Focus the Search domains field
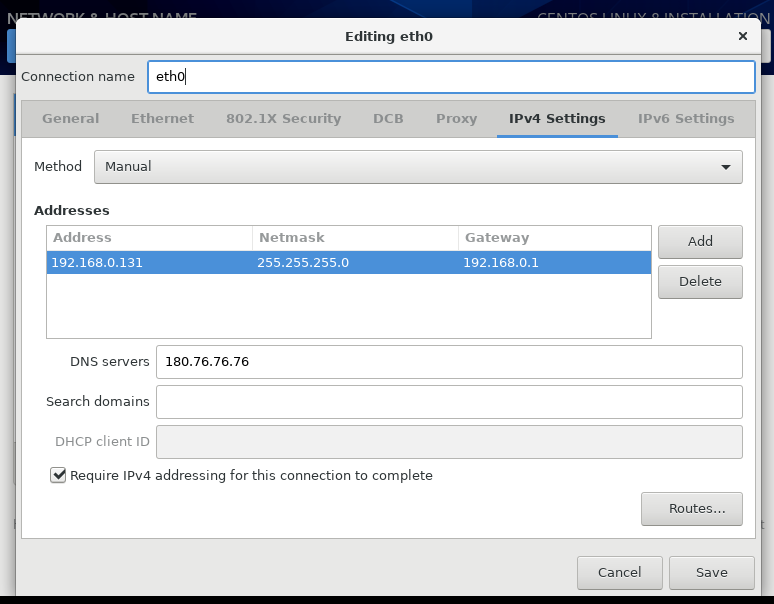 click(x=449, y=402)
